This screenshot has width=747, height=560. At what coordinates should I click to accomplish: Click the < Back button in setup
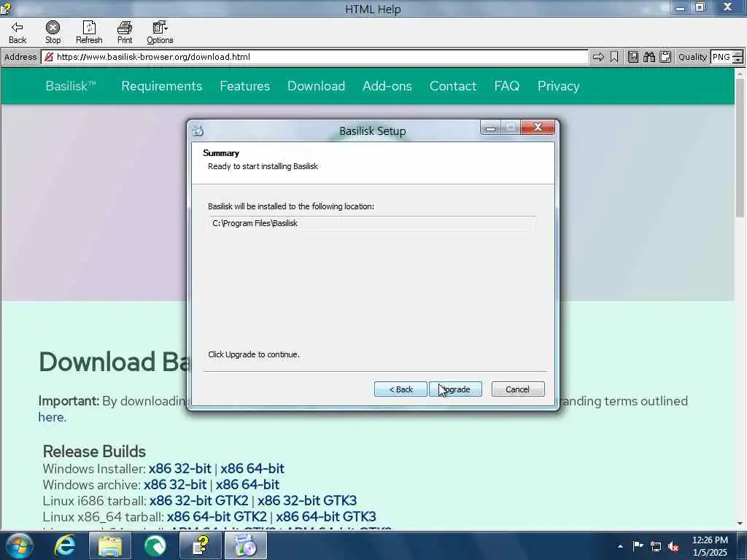(400, 389)
